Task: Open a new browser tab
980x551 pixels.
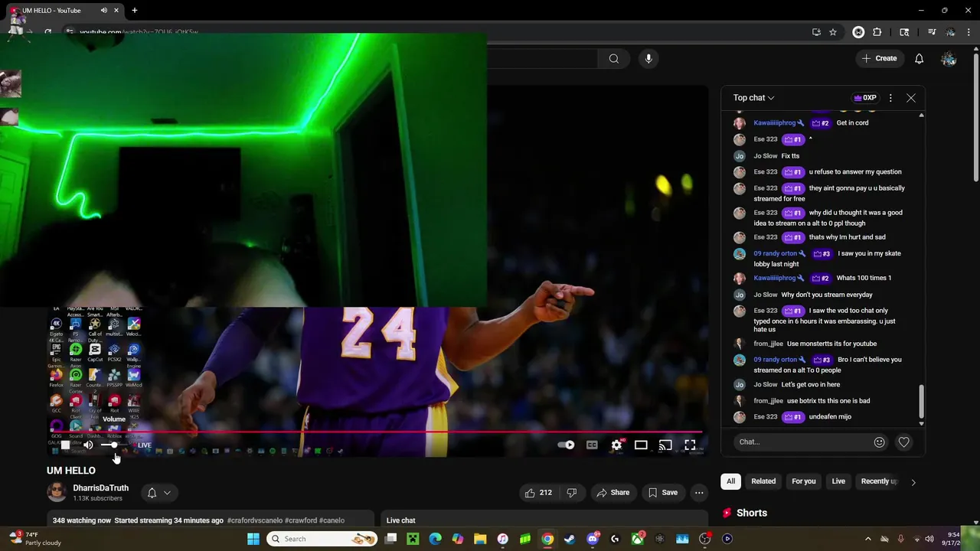Action: 135,11
